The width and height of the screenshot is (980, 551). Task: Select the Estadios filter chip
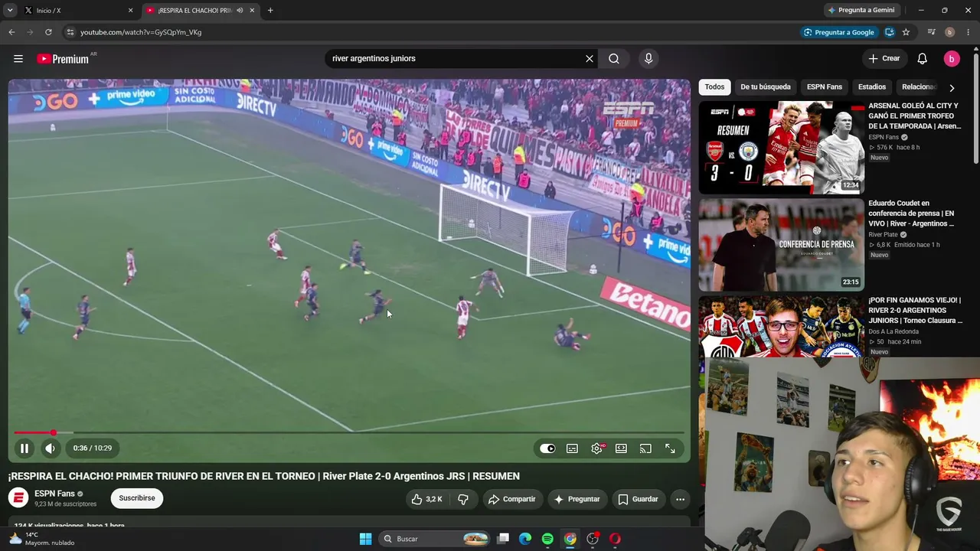click(872, 87)
